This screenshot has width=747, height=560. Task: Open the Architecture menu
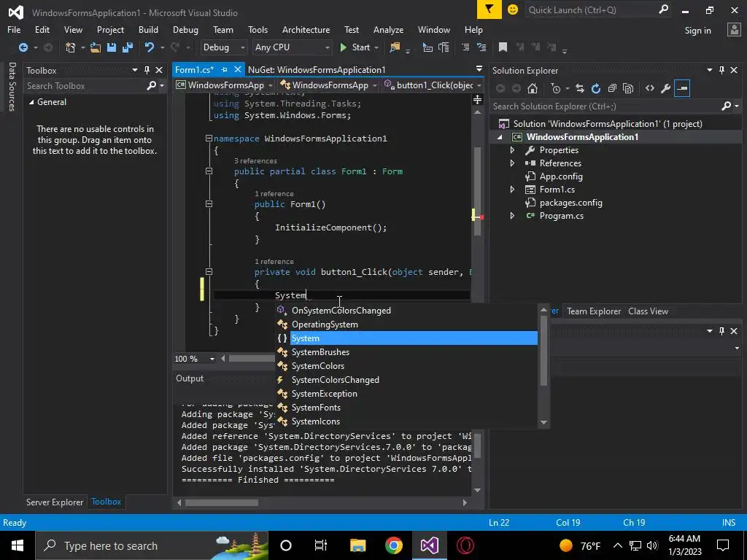tap(306, 29)
